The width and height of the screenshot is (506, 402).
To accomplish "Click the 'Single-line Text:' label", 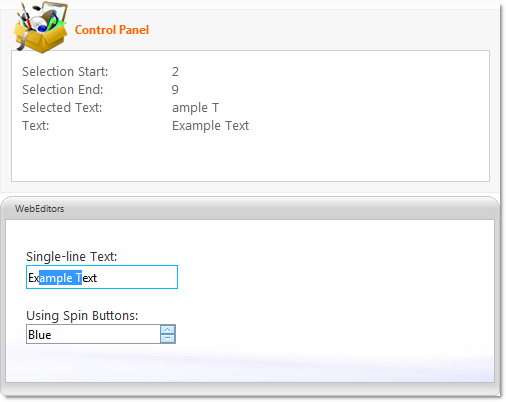I will coord(72,257).
